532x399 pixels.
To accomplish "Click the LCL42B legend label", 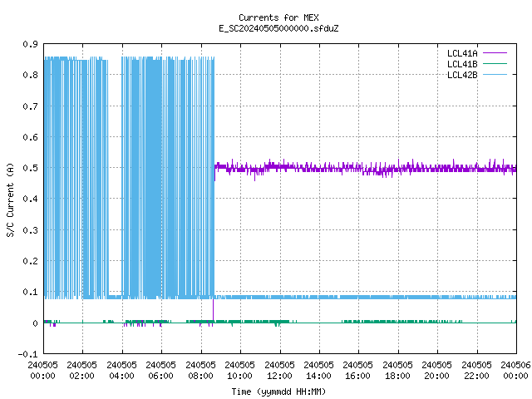I will coord(462,75).
